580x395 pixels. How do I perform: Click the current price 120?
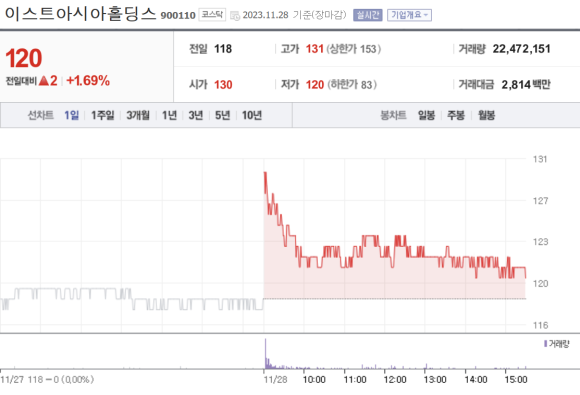point(24,58)
